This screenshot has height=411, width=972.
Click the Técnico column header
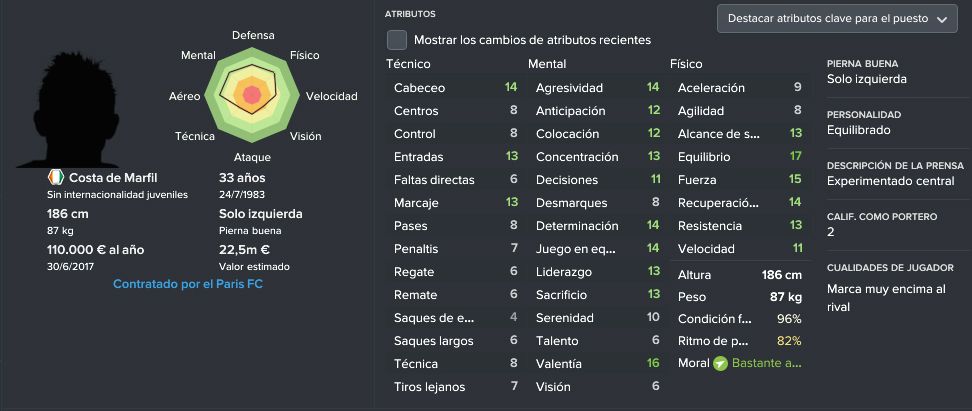pyautogui.click(x=408, y=64)
